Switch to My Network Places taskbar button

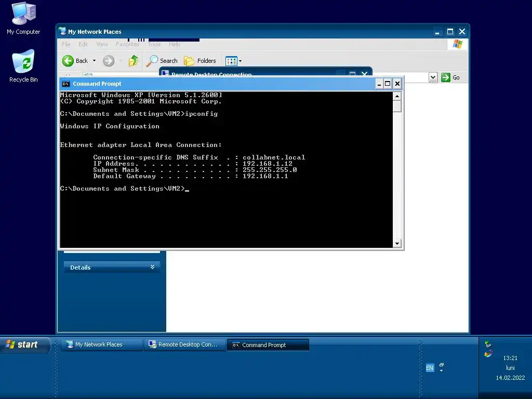pyautogui.click(x=101, y=344)
